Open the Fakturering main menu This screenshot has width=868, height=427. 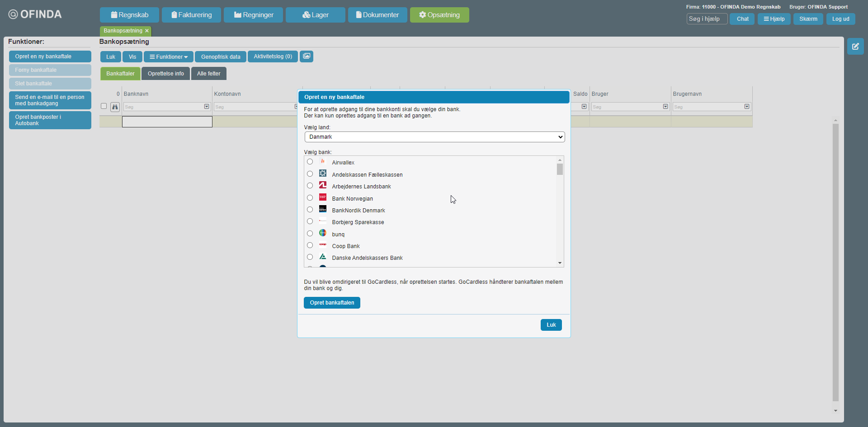coord(191,15)
